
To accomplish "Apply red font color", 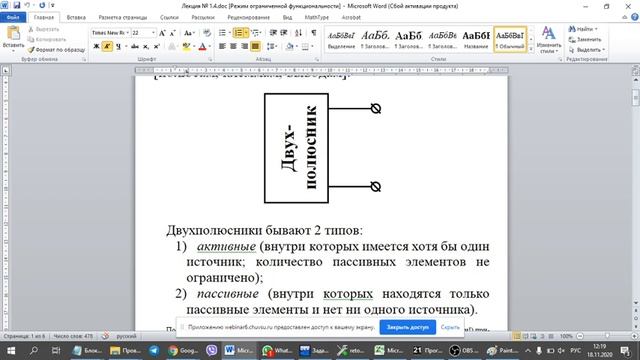I will point(202,47).
